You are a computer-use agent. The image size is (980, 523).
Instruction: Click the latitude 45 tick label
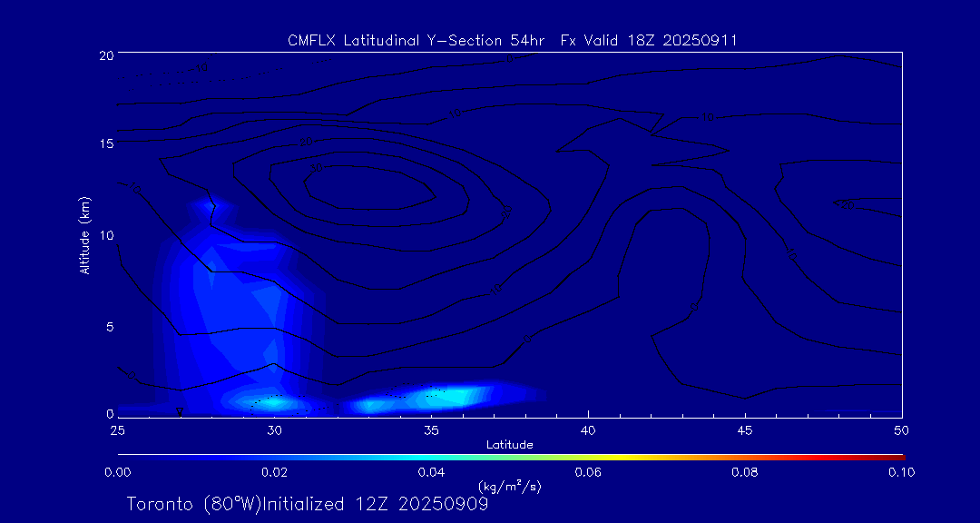click(744, 429)
